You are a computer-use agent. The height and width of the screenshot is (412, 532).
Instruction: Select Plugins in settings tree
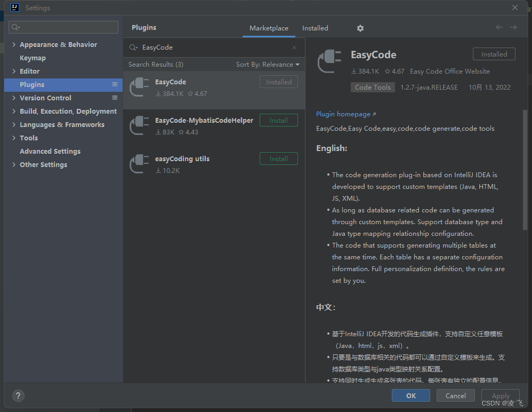pos(63,84)
